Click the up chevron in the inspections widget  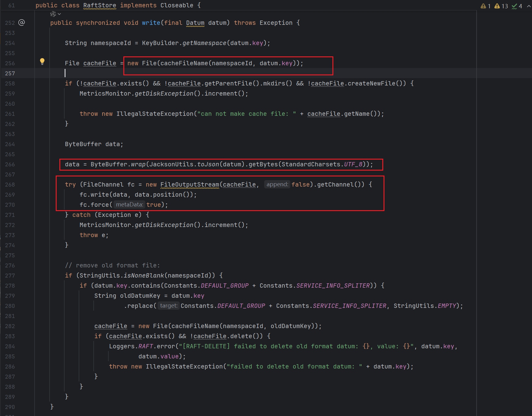[x=529, y=6]
